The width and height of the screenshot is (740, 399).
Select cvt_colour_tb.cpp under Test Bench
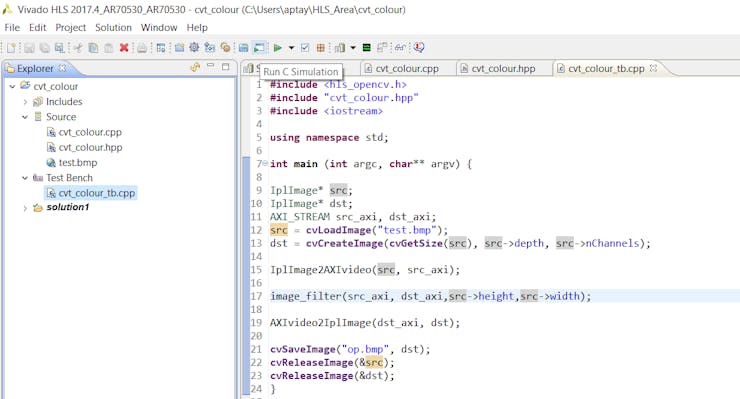(x=96, y=193)
